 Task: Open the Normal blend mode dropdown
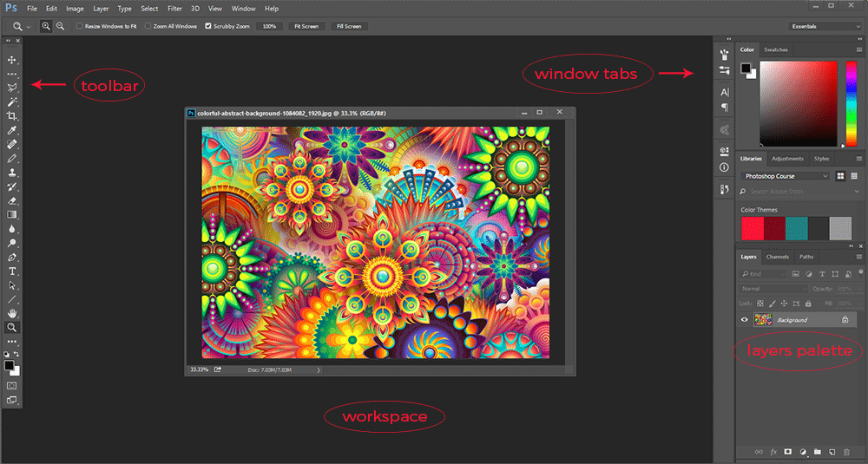coord(773,289)
